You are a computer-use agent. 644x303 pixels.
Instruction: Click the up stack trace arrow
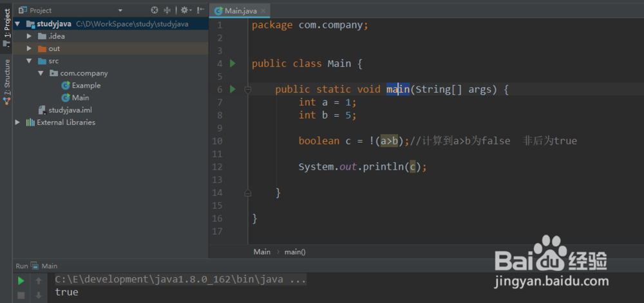point(39,281)
